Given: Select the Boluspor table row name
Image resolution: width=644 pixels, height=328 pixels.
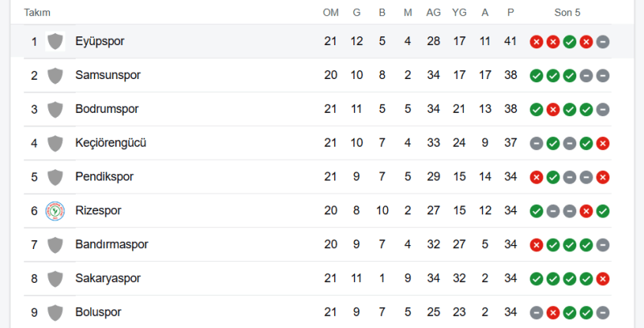Looking at the screenshot, I should click(99, 312).
